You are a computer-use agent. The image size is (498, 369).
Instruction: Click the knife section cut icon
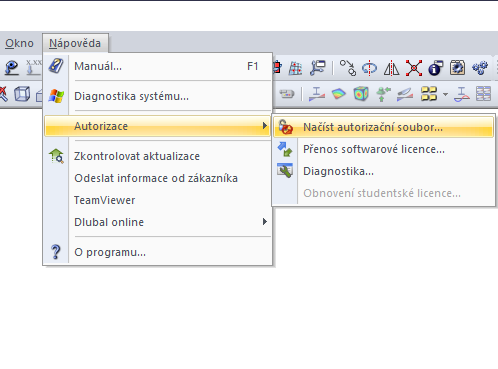pos(405,94)
